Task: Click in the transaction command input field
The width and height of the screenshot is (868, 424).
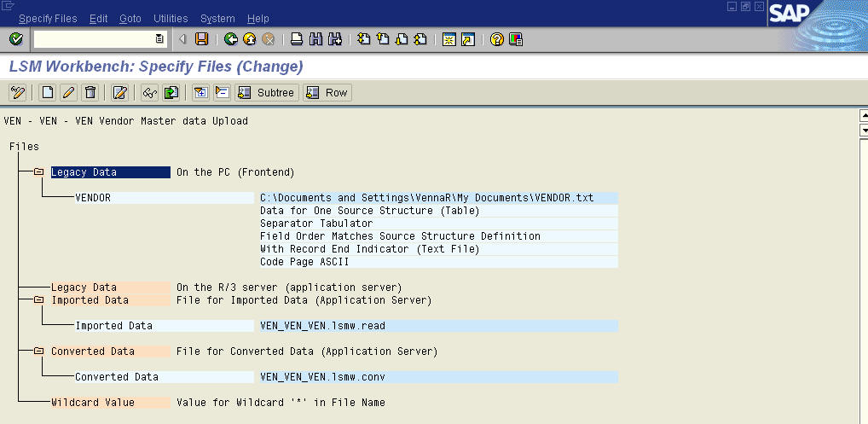Action: [94, 39]
